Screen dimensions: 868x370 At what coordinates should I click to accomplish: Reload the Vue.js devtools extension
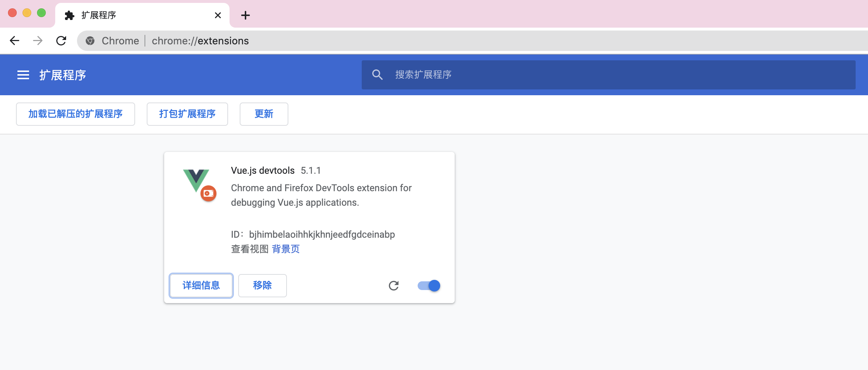394,286
